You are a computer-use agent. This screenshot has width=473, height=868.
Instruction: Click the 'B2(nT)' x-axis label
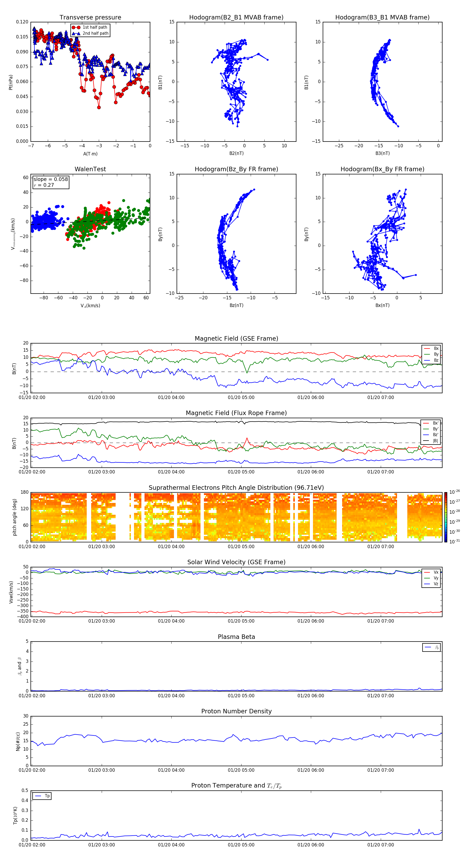pos(236,153)
